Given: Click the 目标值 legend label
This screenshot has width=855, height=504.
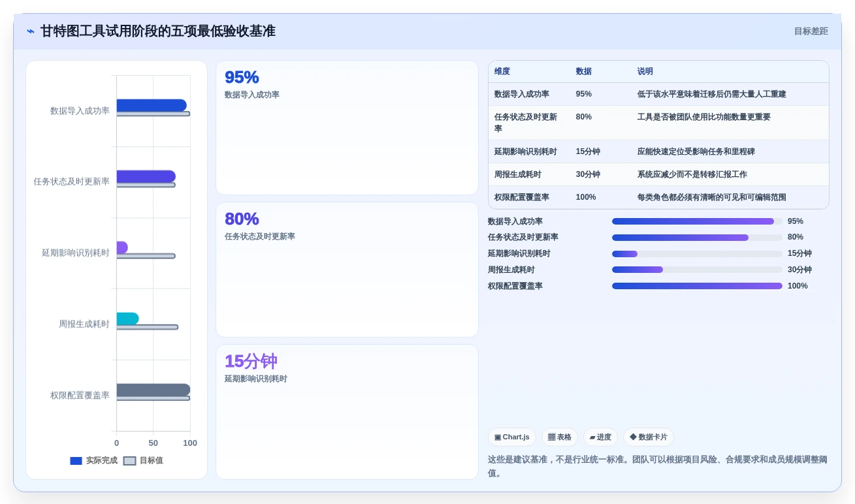Looking at the screenshot, I should click(x=152, y=461).
